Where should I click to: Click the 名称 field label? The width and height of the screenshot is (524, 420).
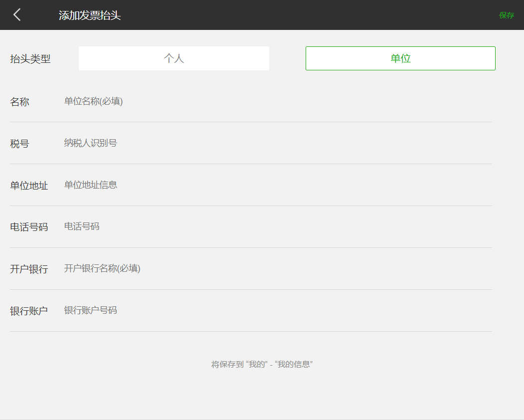20,102
